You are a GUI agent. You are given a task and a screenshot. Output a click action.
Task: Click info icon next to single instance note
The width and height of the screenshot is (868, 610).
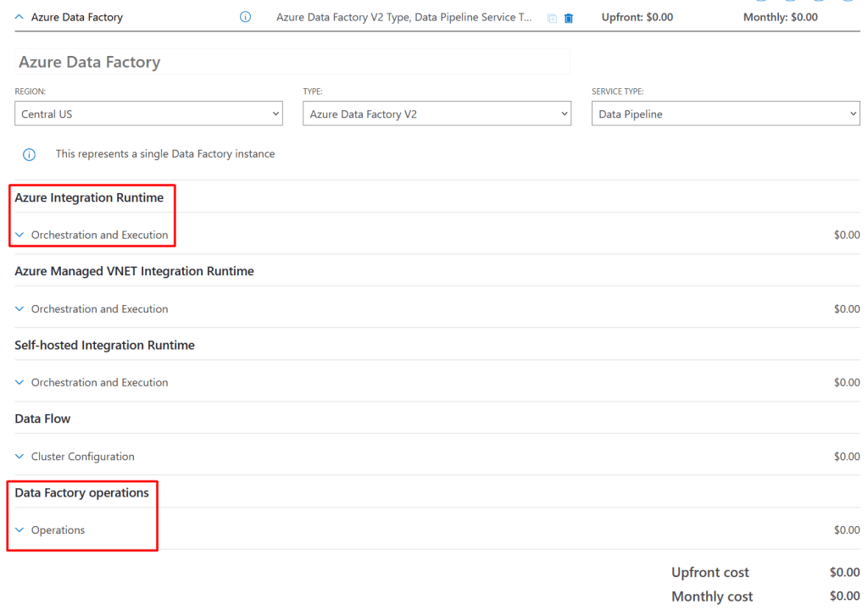pos(29,154)
